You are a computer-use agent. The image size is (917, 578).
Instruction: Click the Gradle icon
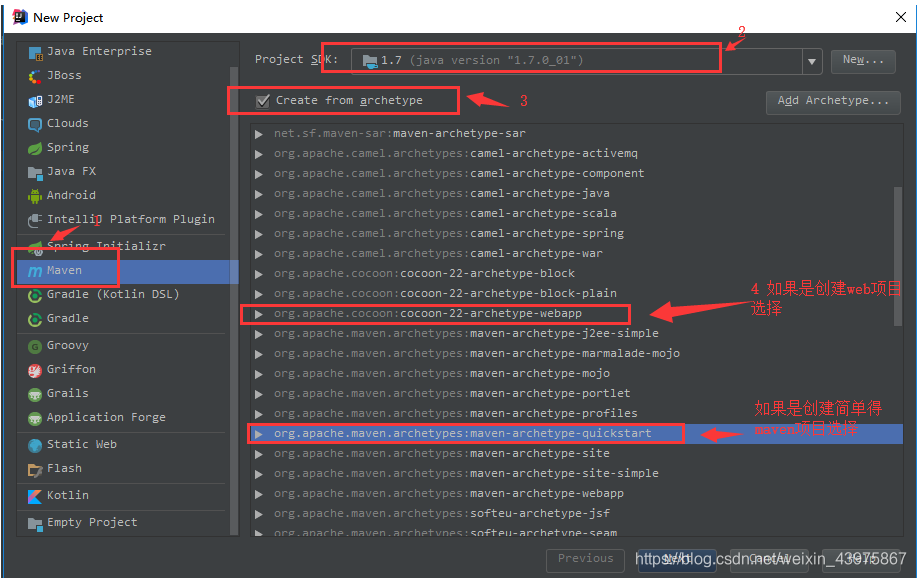[x=35, y=319]
